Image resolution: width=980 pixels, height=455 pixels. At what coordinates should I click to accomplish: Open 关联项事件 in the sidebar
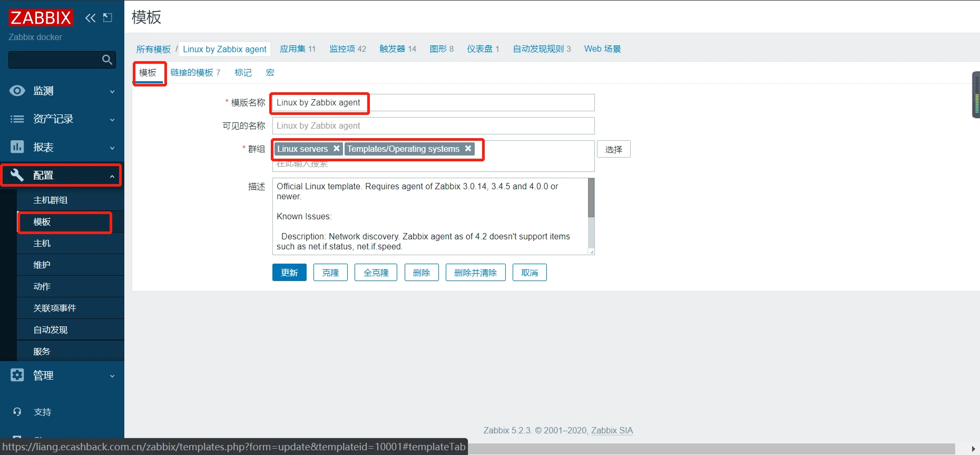(71, 308)
